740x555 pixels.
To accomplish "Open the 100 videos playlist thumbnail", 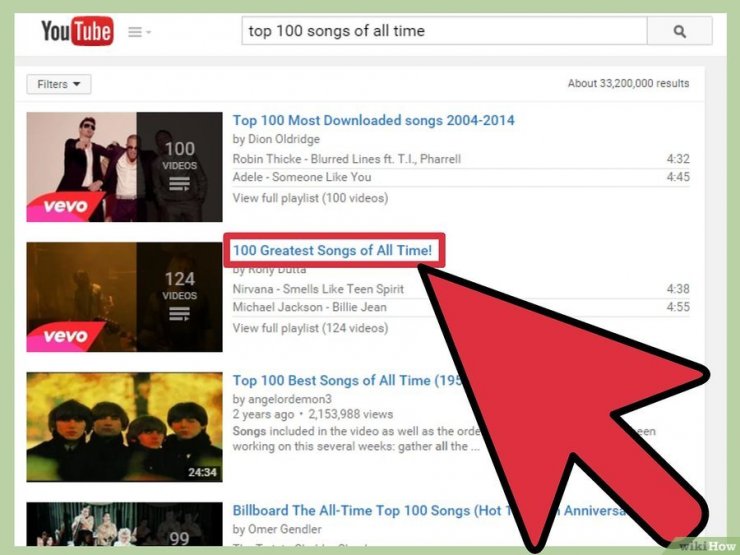I will [x=125, y=167].
